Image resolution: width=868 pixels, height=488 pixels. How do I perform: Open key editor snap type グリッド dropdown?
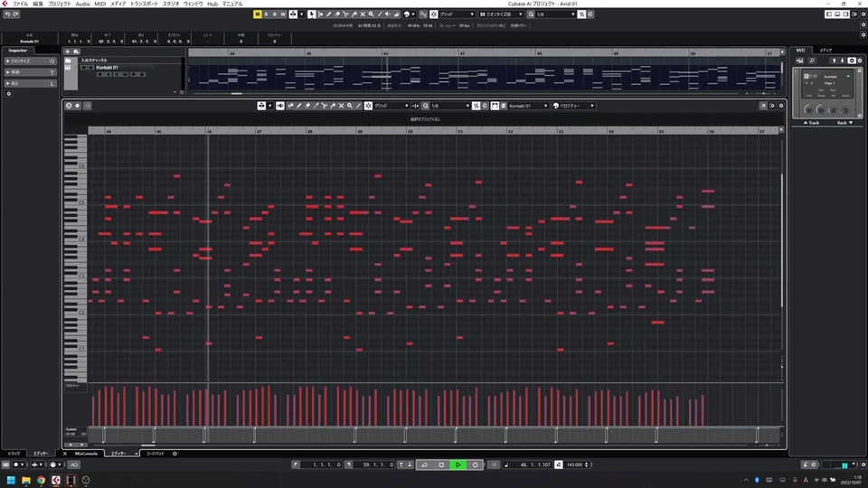[392, 106]
